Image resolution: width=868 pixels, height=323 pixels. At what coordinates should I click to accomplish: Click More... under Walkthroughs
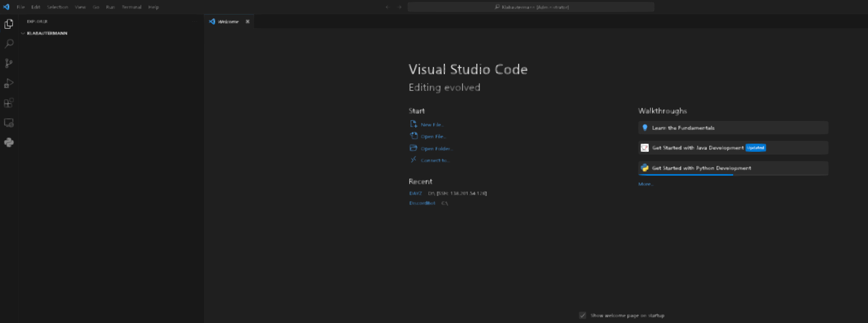(x=646, y=184)
